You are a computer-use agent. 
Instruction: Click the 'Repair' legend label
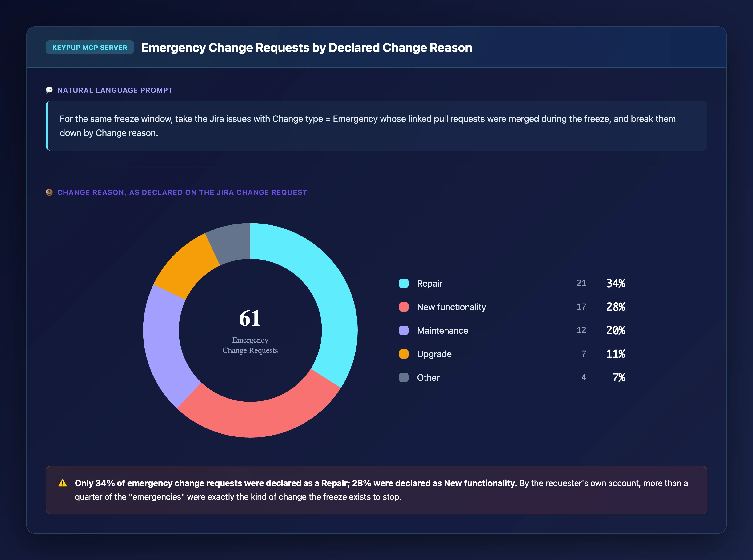[429, 283]
